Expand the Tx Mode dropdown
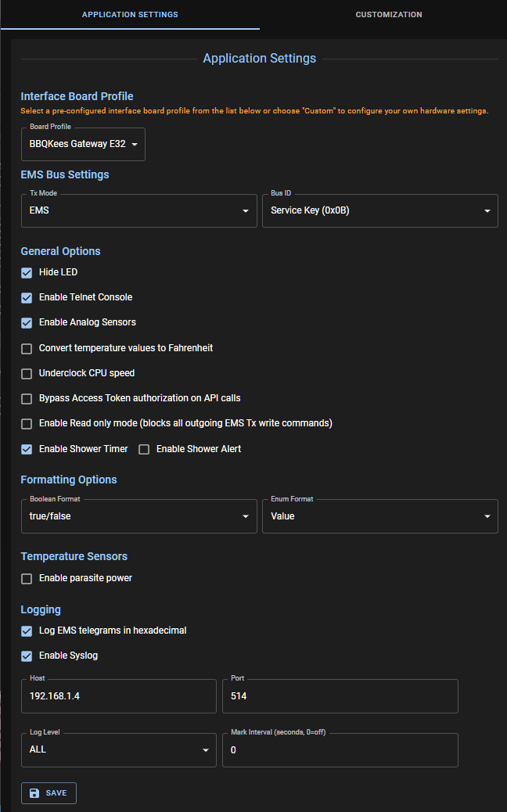The width and height of the screenshot is (507, 812). pyautogui.click(x=138, y=211)
